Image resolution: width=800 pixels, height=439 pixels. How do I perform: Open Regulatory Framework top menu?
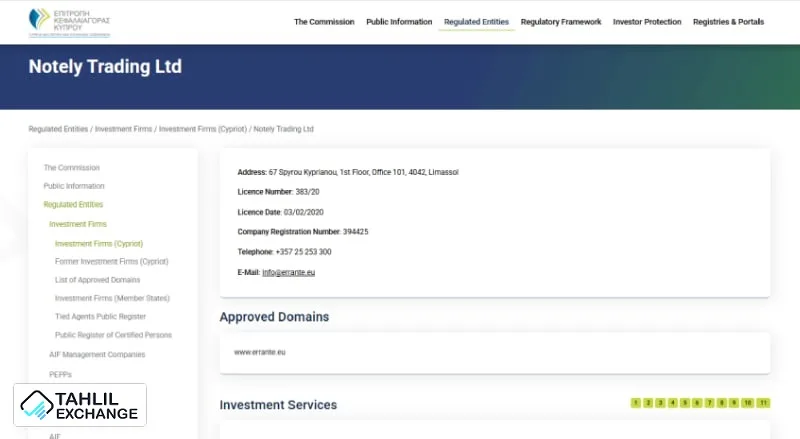tap(561, 22)
